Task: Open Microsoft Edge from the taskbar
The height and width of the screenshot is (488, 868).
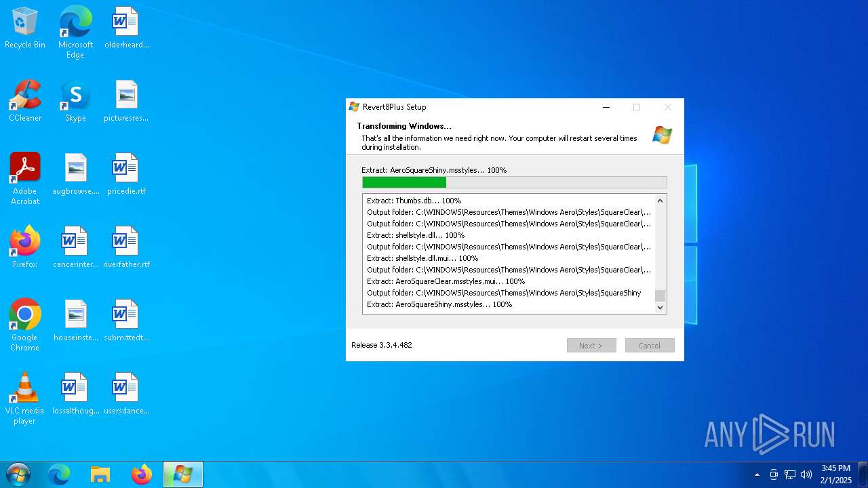Action: click(x=59, y=474)
